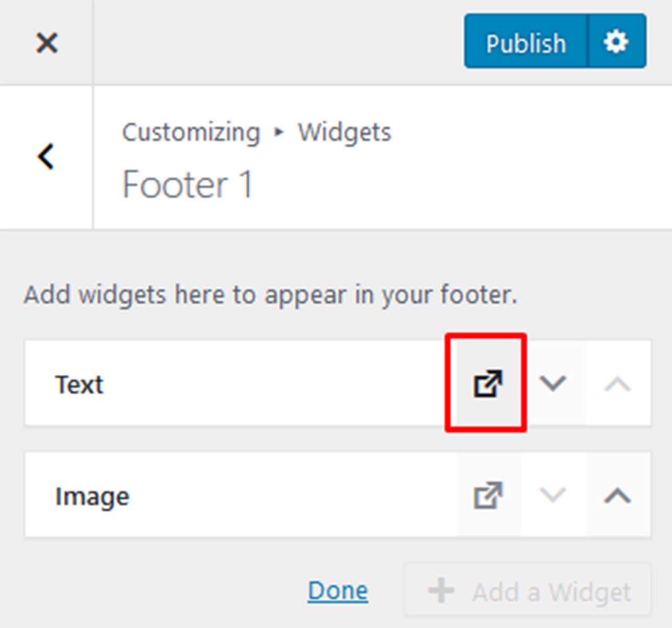Screen dimensions: 672x628
Task: Move Text widget up
Action: coord(618,383)
